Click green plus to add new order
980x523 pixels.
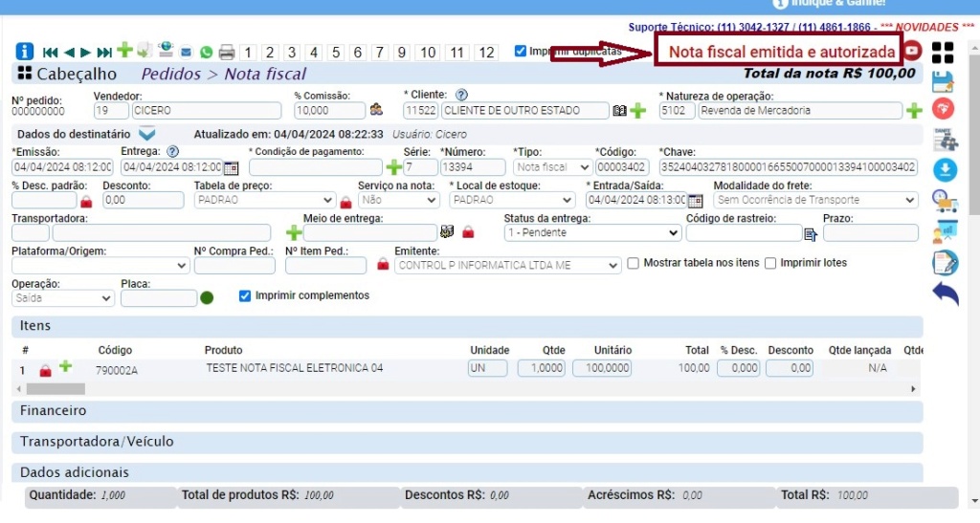(124, 50)
